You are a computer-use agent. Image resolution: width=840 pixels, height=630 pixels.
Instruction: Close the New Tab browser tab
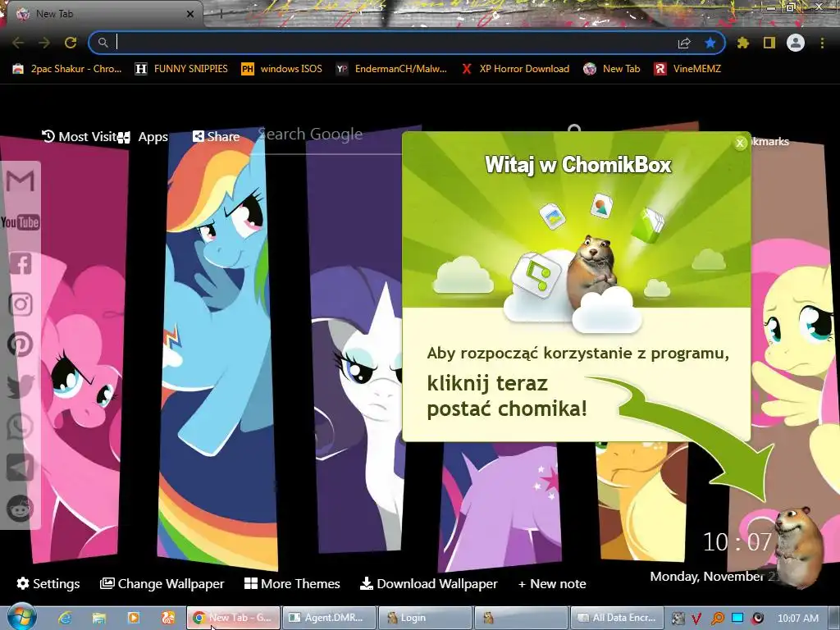pos(190,14)
